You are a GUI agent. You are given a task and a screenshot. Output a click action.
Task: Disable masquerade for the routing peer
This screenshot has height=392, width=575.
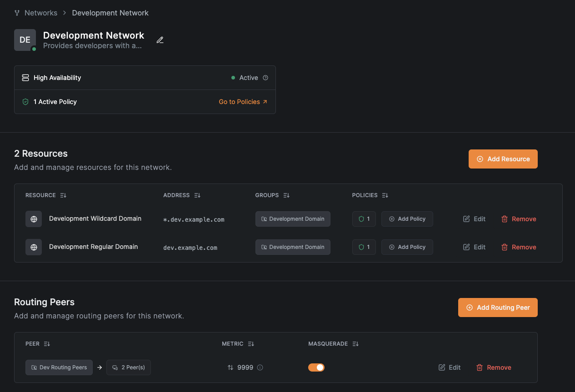[x=316, y=367]
